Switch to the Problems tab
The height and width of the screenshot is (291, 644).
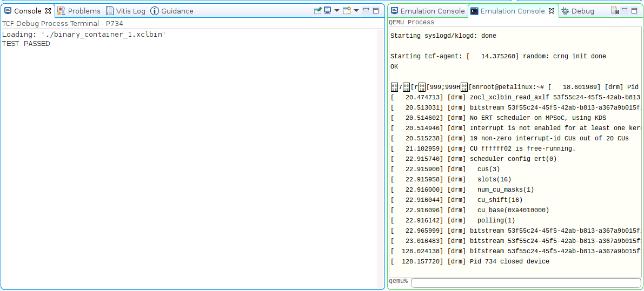(79, 11)
